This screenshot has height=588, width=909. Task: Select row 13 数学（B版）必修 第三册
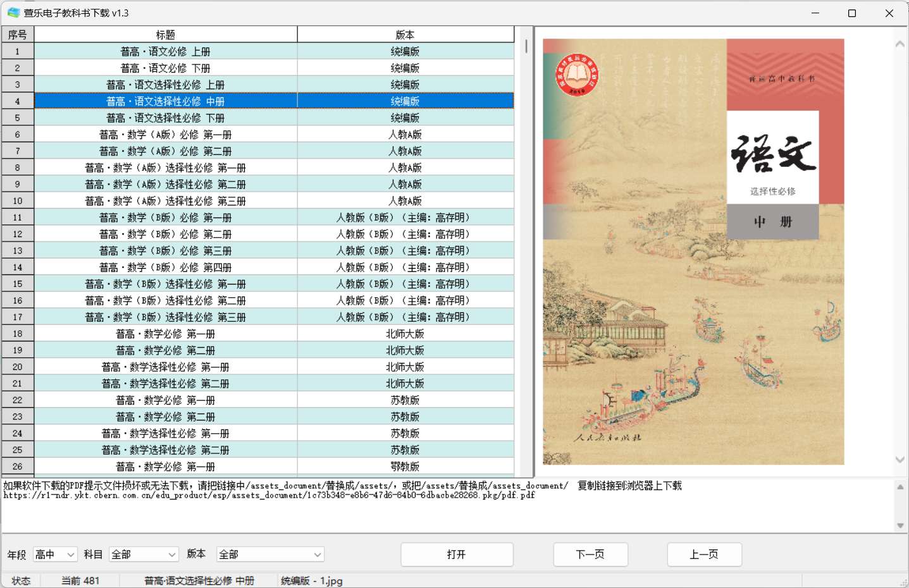274,251
